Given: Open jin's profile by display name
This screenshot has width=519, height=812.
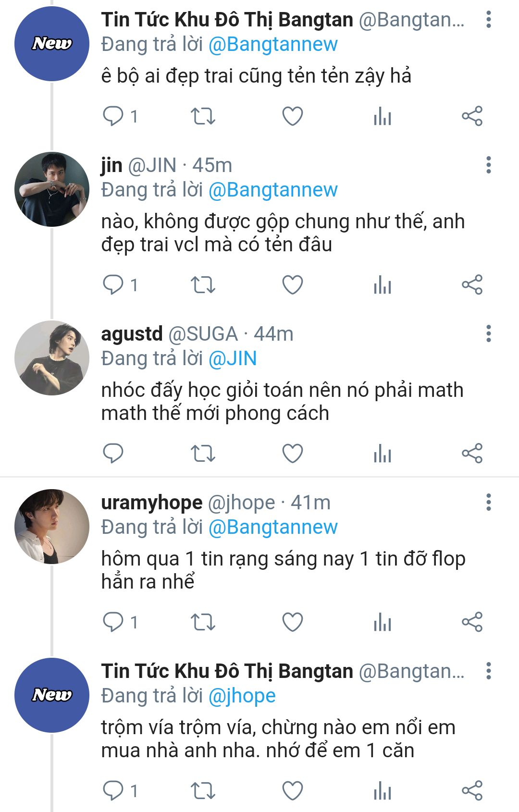Looking at the screenshot, I should [111, 165].
